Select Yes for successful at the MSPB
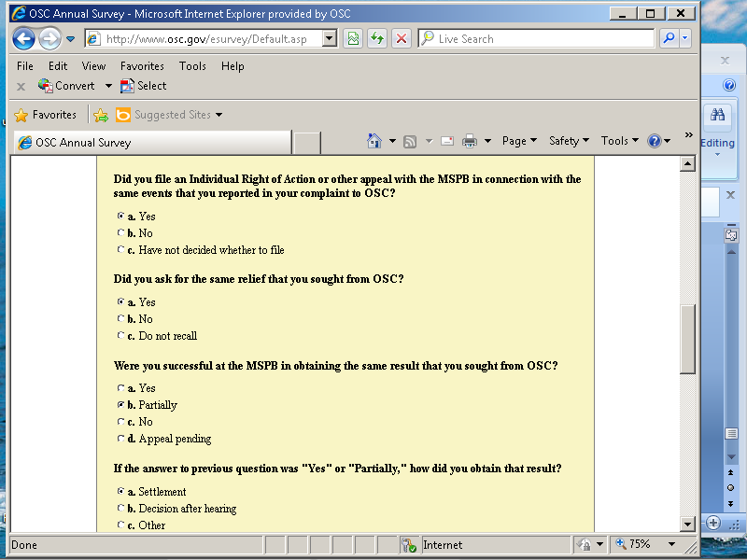This screenshot has width=747, height=560. 121,387
